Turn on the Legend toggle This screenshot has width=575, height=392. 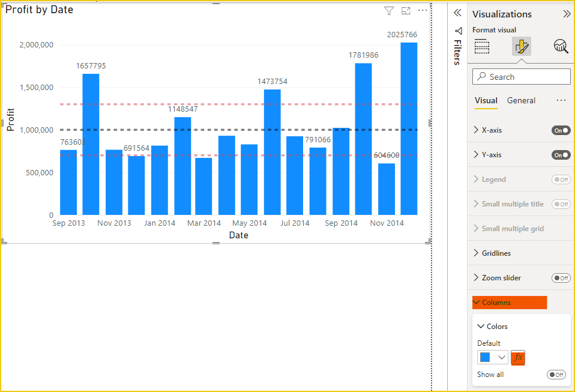(x=561, y=179)
